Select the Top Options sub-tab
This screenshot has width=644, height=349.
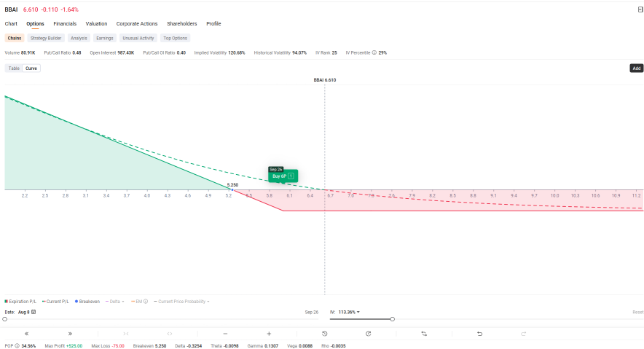pos(176,38)
